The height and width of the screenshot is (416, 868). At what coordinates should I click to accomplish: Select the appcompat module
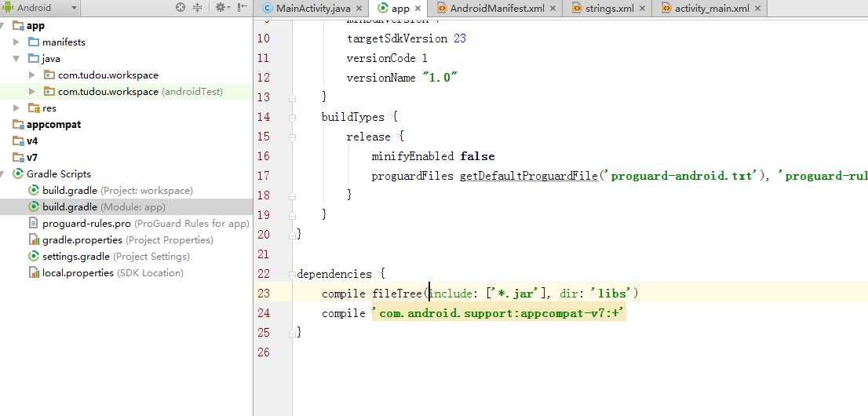(53, 125)
